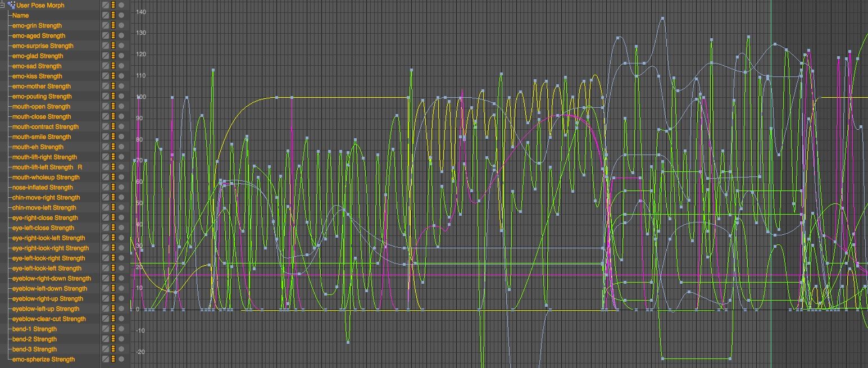Click the F-curve icon for mouth-open Strength
This screenshot has height=368, width=868.
pos(105,106)
